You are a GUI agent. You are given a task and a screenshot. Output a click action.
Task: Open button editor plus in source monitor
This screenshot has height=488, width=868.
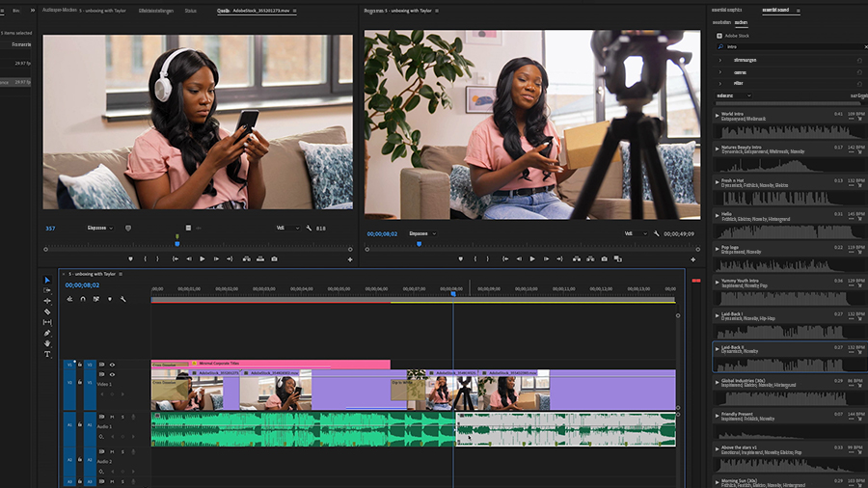click(x=350, y=259)
